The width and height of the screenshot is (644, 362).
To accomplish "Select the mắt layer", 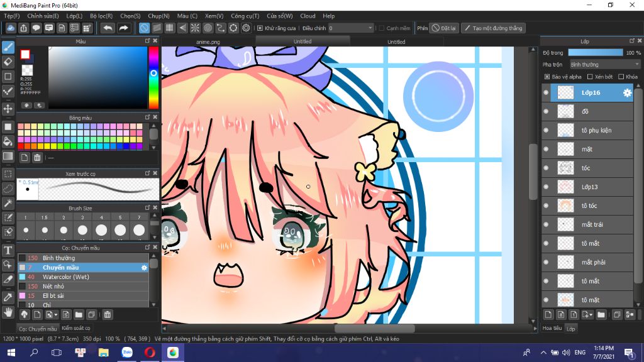I will pos(587,149).
